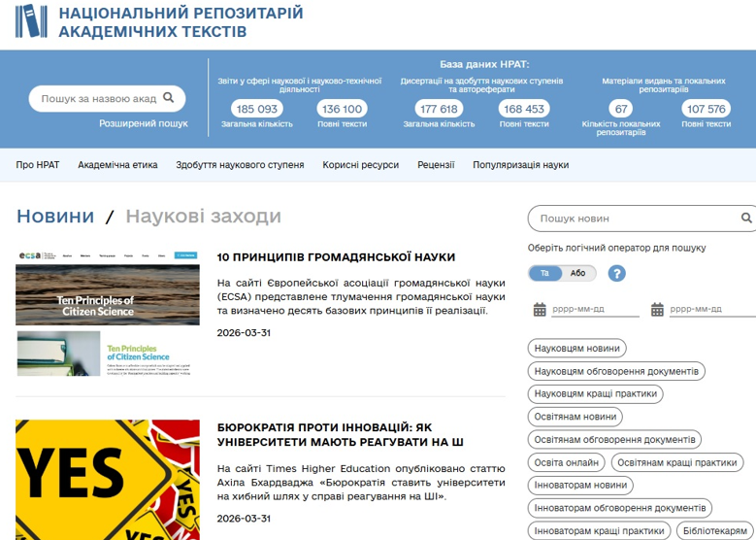
Task: Select the 'Науковцям кращі практики' tag
Action: (596, 394)
